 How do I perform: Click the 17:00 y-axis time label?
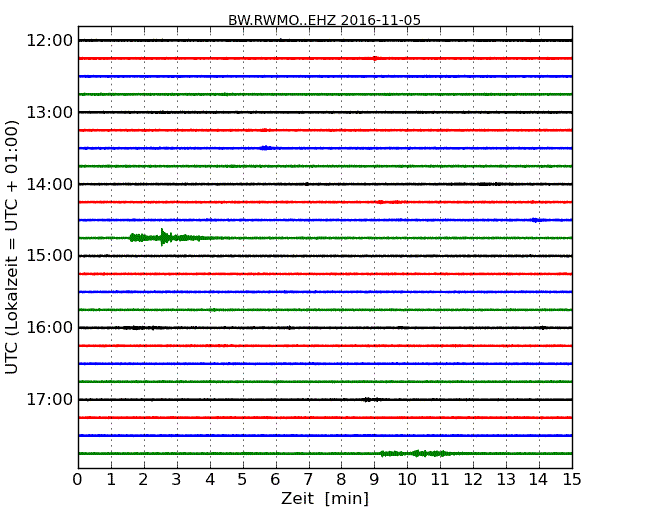(x=49, y=400)
